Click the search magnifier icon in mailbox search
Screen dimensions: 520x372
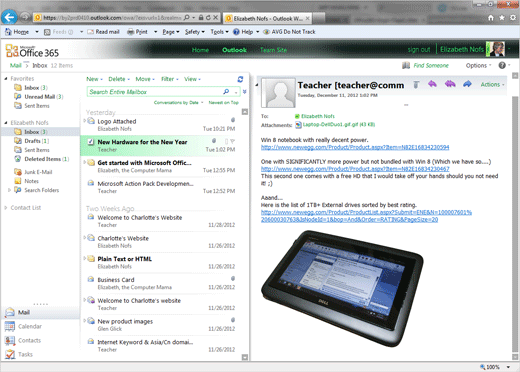pyautogui.click(x=226, y=92)
